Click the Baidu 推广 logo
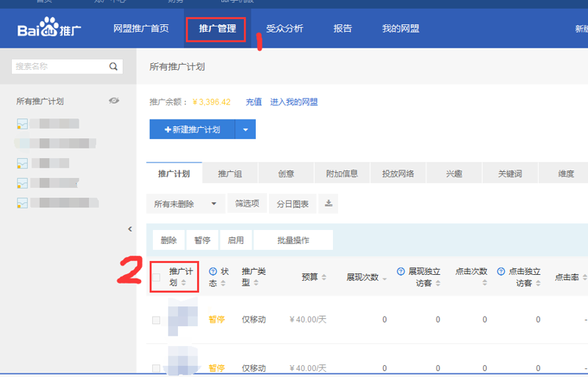Image resolution: width=588 pixels, height=377 pixels. (x=49, y=27)
